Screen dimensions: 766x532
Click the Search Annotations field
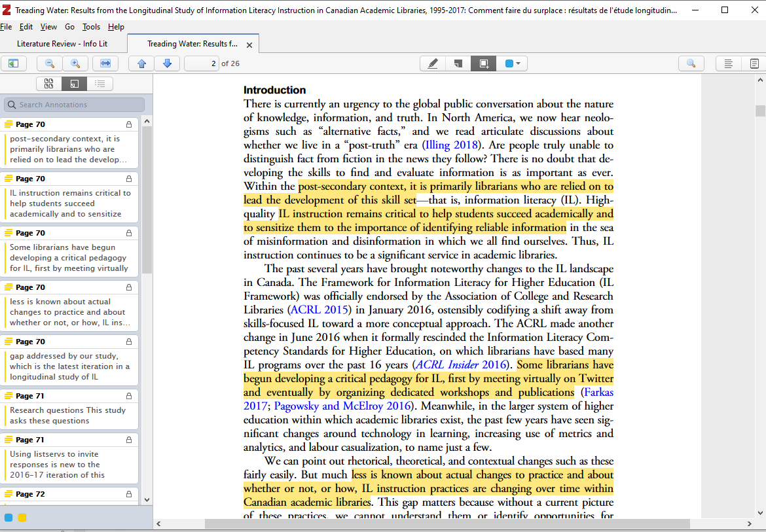click(74, 105)
